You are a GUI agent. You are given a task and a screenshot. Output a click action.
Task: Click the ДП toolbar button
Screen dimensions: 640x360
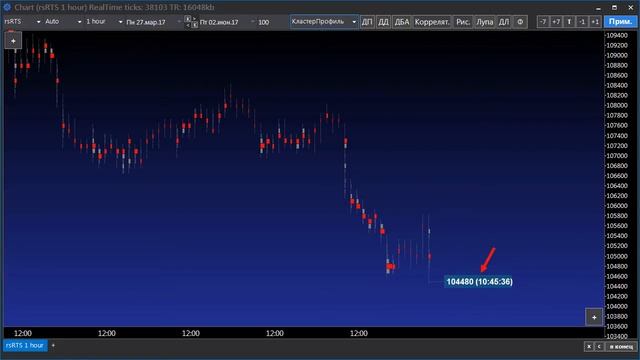point(367,22)
